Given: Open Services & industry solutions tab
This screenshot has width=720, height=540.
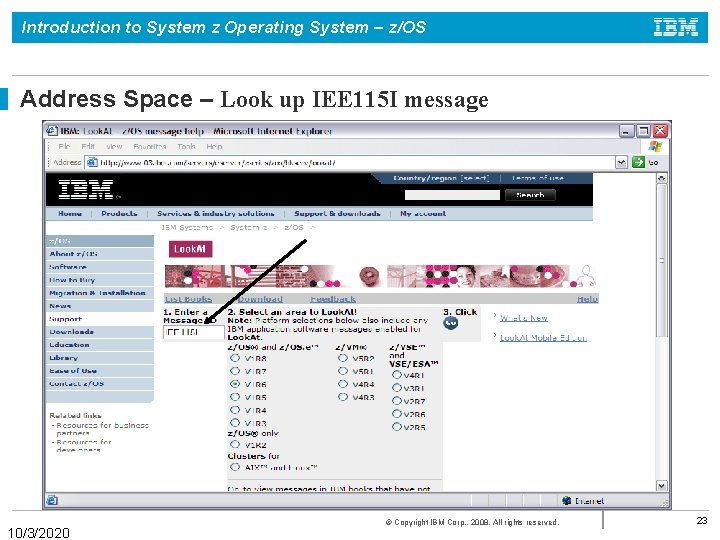Looking at the screenshot, I should coord(216,214).
